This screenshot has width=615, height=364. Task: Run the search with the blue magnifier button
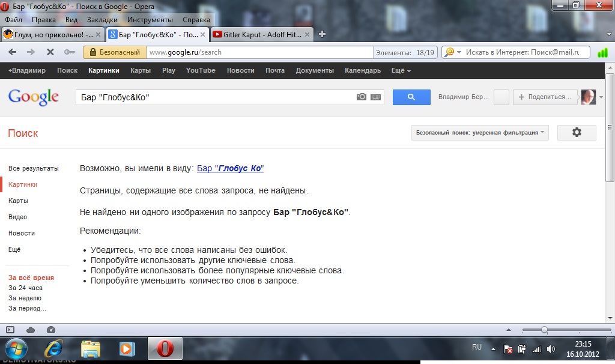(411, 97)
